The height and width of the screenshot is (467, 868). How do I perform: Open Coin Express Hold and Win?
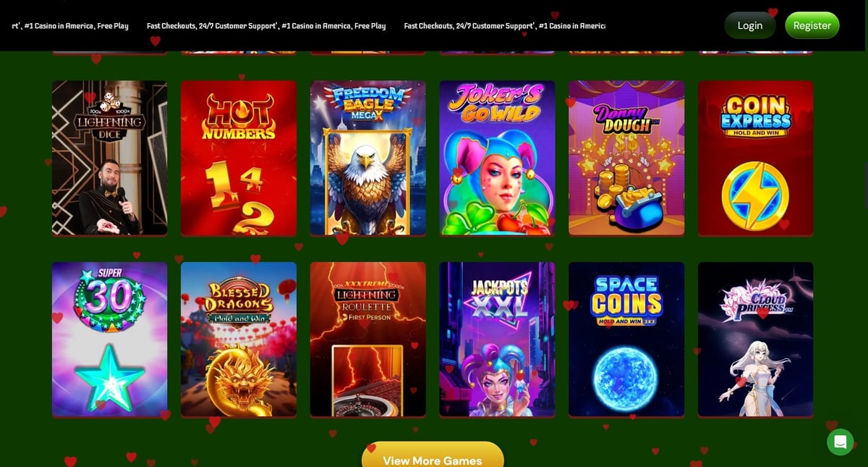click(x=755, y=158)
